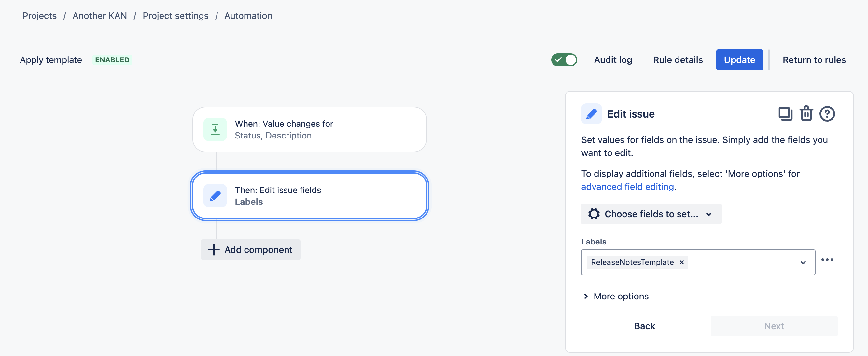Click the gear icon in Choose fields

[x=594, y=214]
